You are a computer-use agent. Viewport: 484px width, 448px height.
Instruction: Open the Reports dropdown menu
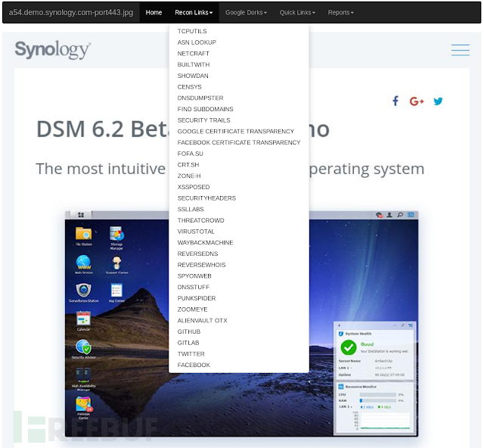341,12
